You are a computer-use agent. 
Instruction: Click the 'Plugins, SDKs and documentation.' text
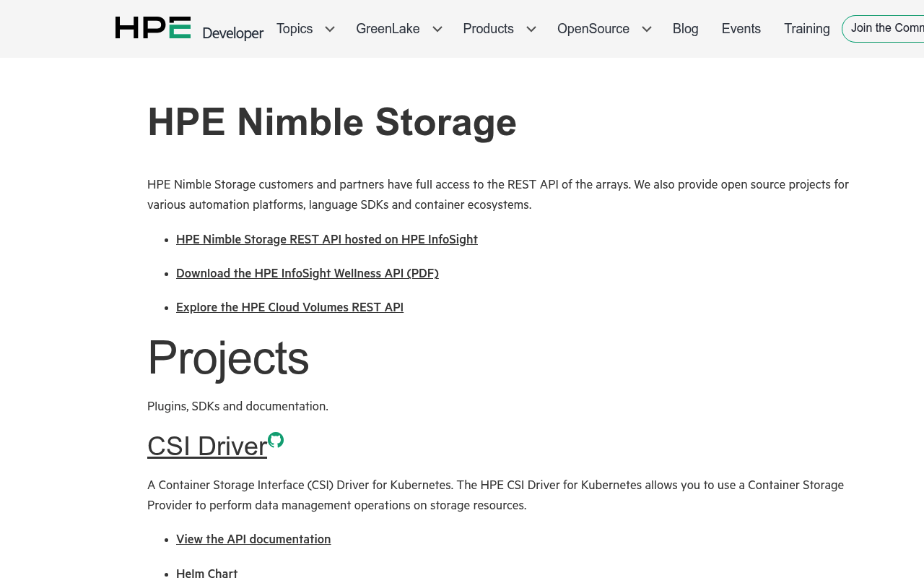click(x=237, y=406)
